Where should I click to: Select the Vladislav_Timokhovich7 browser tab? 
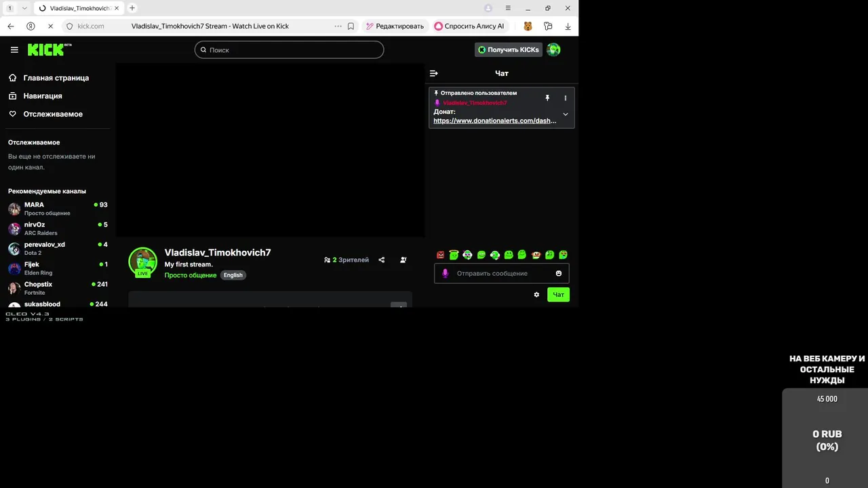point(78,8)
